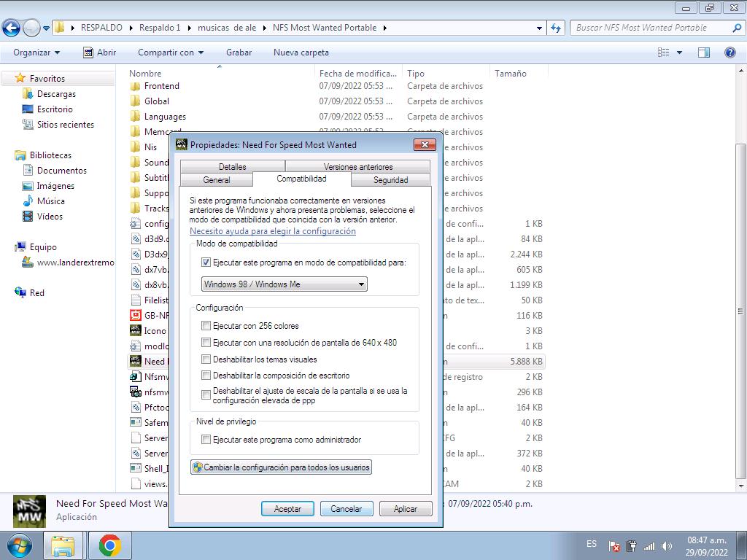Enable Ejecutar con 256 colores

click(x=206, y=326)
